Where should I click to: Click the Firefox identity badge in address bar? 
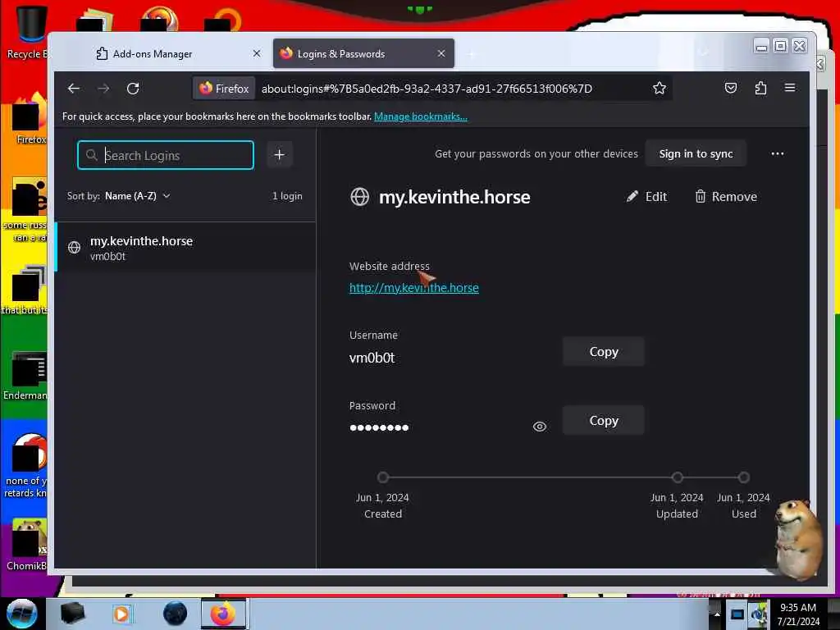(x=224, y=89)
